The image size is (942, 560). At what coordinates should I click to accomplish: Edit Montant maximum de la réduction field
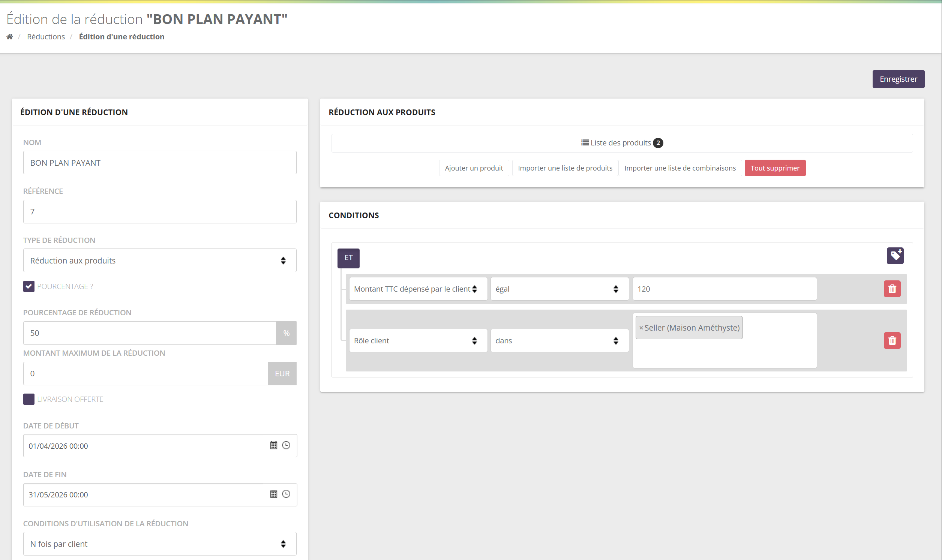point(145,374)
